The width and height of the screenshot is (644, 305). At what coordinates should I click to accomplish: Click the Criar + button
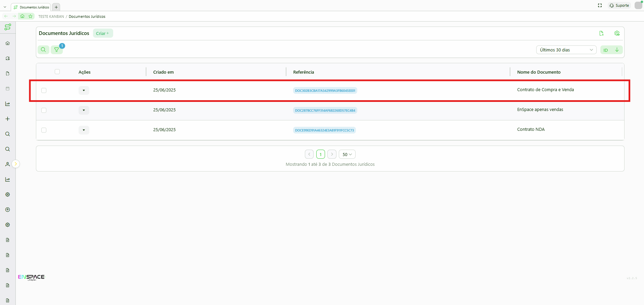point(103,33)
